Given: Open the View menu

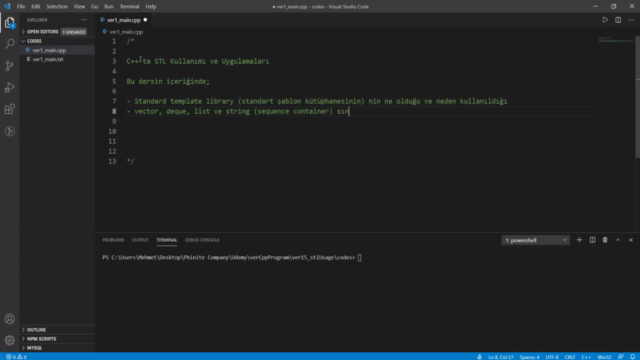Looking at the screenshot, I should click(x=79, y=7).
